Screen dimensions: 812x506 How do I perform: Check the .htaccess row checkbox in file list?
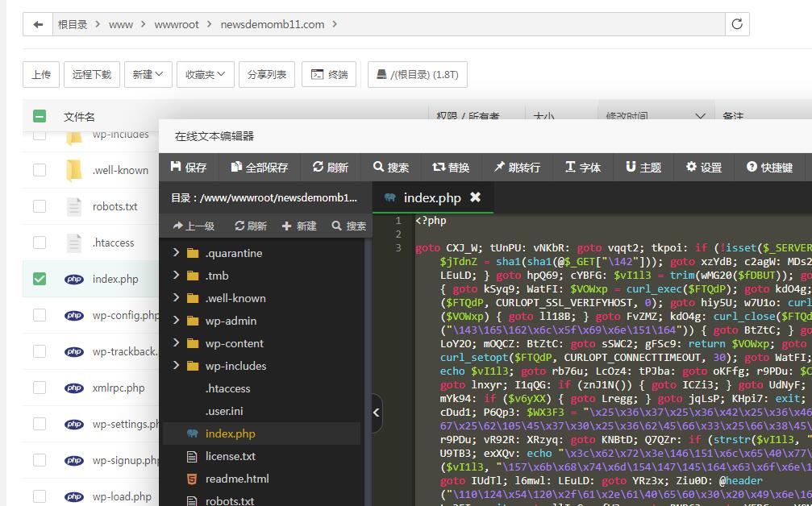coord(40,243)
